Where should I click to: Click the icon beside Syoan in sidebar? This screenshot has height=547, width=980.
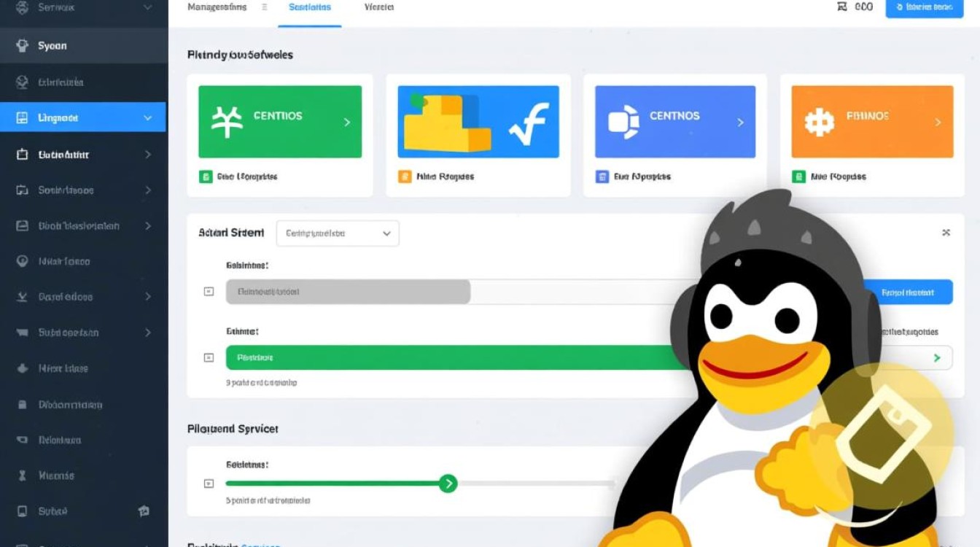[22, 45]
